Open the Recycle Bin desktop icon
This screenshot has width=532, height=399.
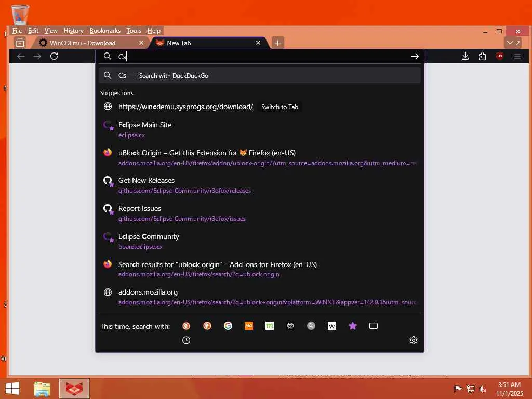point(20,15)
